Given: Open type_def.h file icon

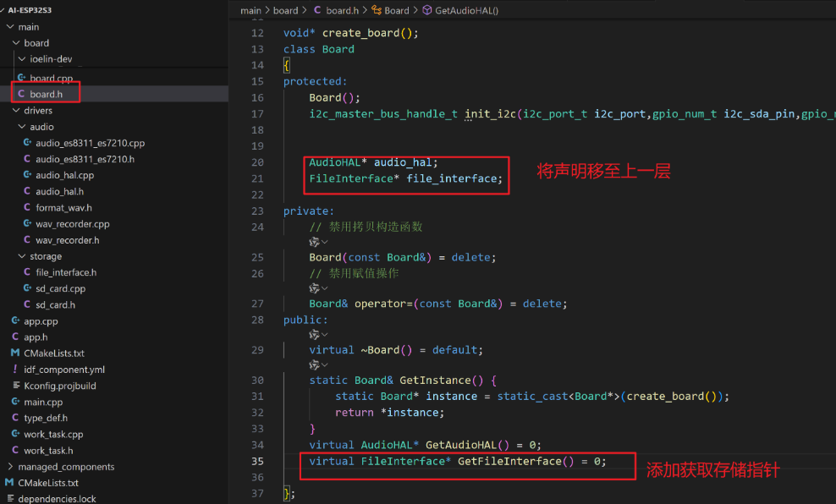Looking at the screenshot, I should (15, 418).
